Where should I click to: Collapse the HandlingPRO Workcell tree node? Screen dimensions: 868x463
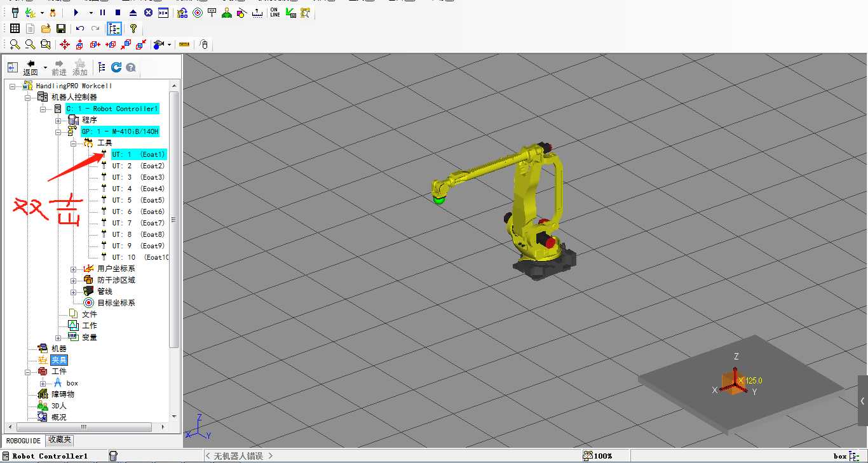pyautogui.click(x=12, y=86)
